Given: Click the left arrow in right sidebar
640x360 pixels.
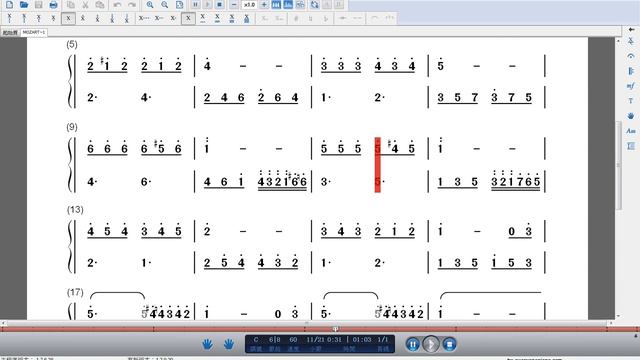Looking at the screenshot, I should click(631, 29).
